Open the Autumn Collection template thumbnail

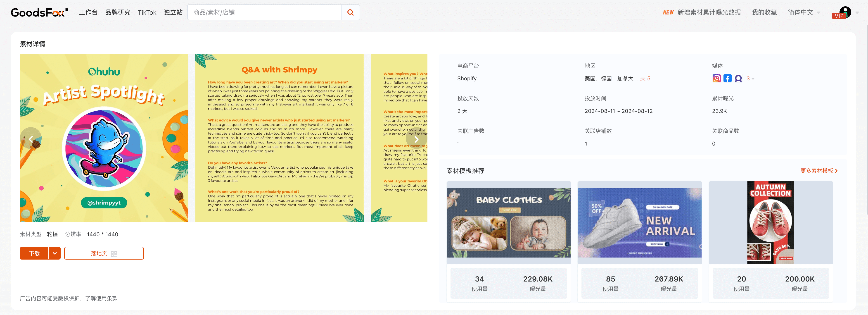(770, 223)
